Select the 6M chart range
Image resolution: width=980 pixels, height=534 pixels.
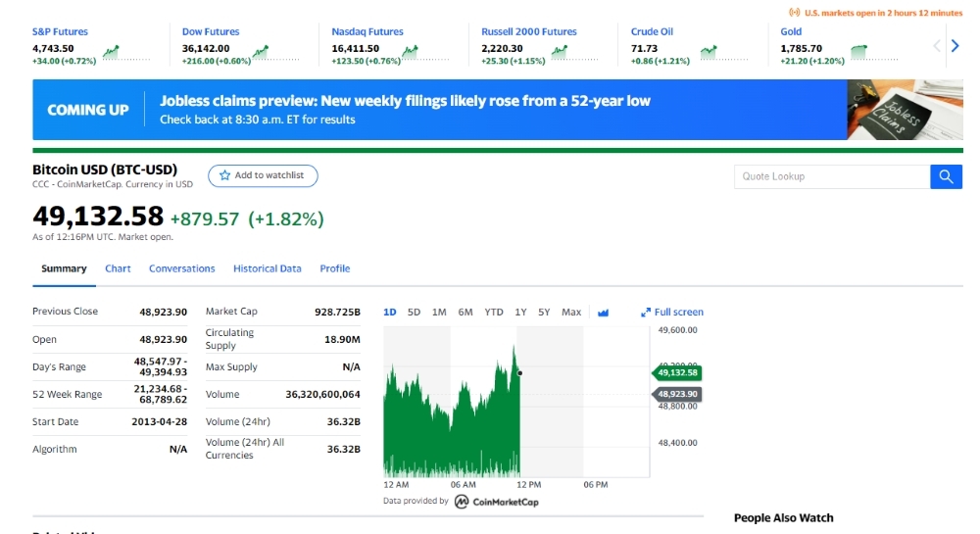tap(465, 313)
